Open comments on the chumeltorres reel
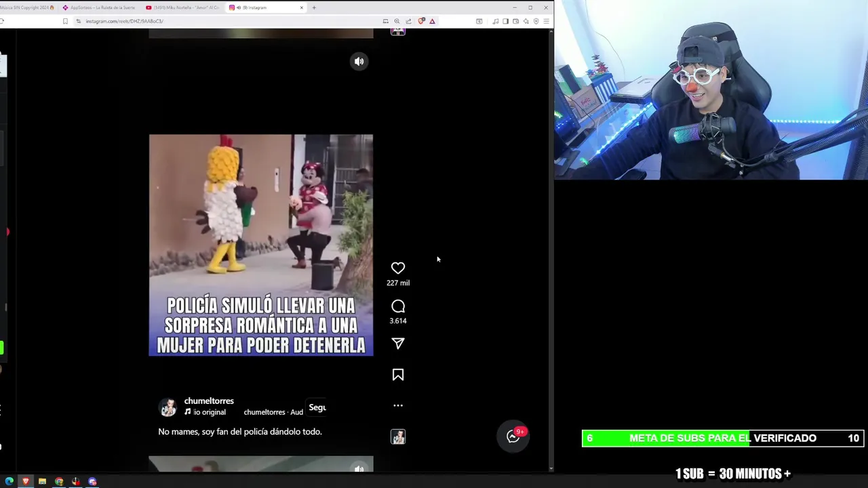The width and height of the screenshot is (868, 488). [x=398, y=306]
